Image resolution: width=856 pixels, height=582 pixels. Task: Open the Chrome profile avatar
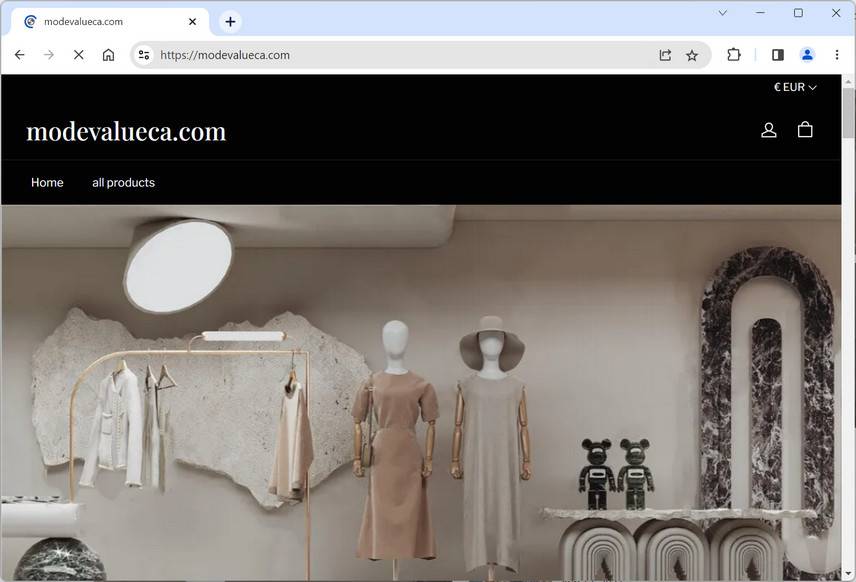point(807,55)
